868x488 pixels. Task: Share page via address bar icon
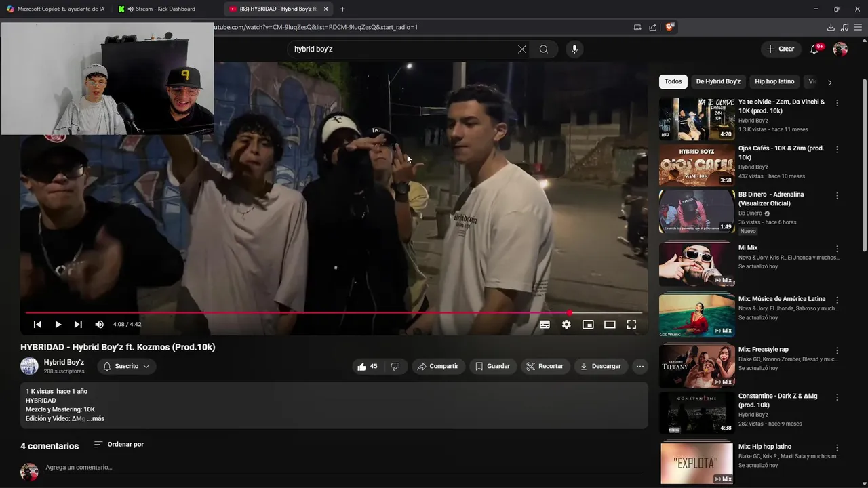tap(652, 27)
